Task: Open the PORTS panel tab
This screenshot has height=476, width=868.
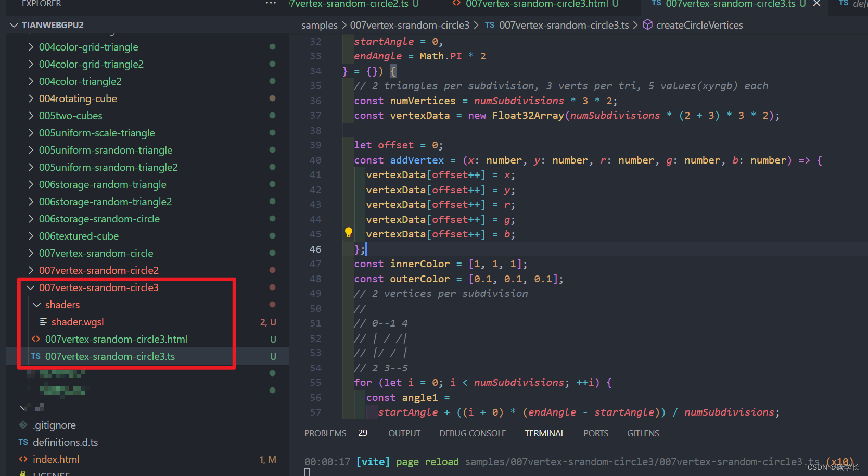Action: pyautogui.click(x=596, y=433)
